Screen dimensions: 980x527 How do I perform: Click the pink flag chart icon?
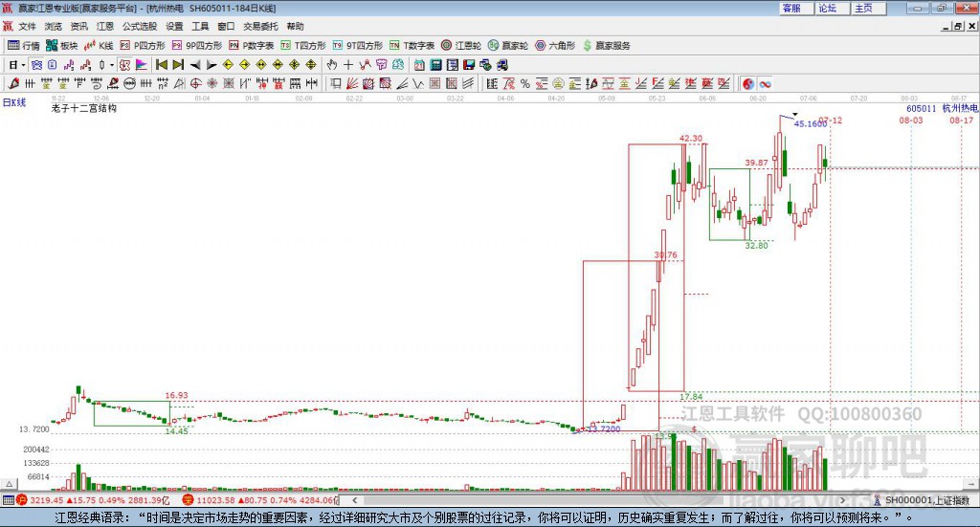point(142,65)
